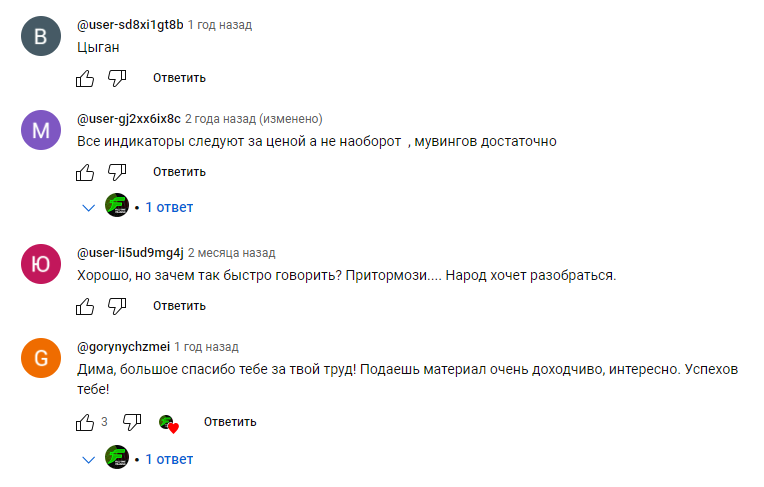The height and width of the screenshot is (487, 764).
Task: Reply to @user-li5ud9mg4j's comment
Action: pos(179,306)
